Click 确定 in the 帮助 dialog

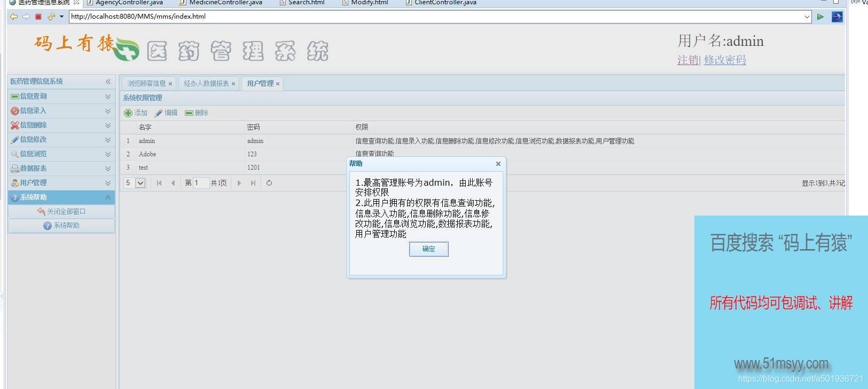(429, 249)
